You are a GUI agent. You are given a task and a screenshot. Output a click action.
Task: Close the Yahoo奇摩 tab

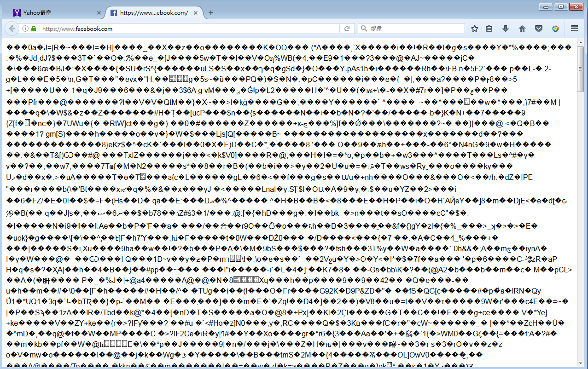coord(99,13)
